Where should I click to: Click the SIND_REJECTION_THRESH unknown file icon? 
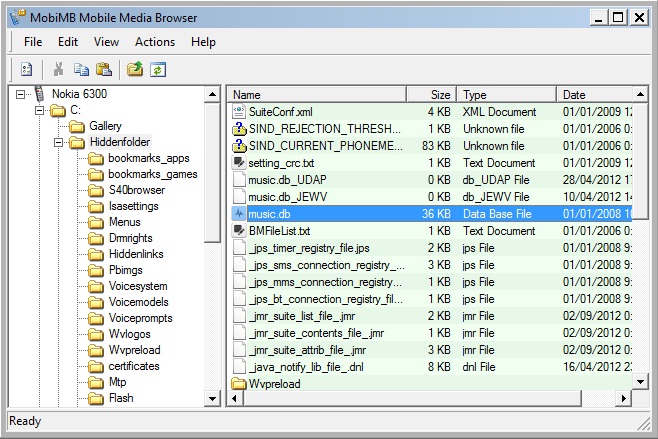coord(239,129)
